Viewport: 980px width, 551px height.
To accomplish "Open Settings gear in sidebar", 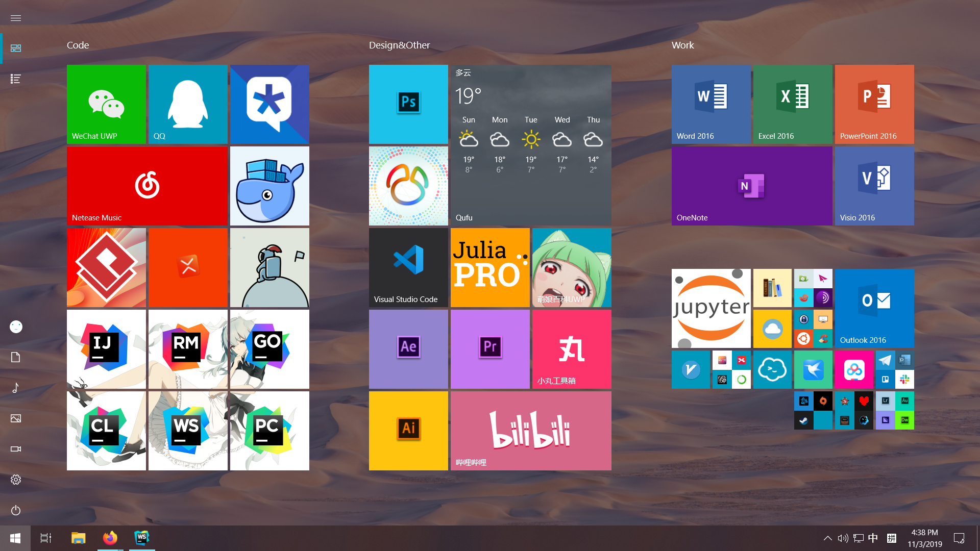I will pos(16,480).
